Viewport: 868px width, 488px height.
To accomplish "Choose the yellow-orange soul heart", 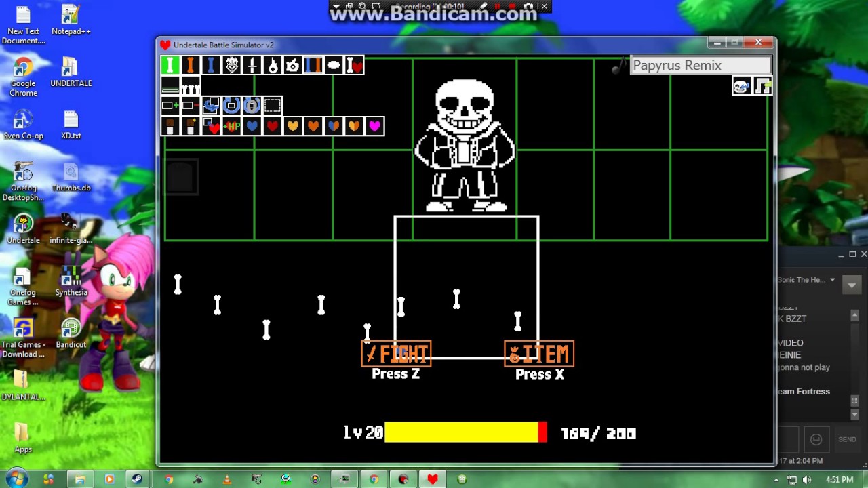I will point(293,126).
